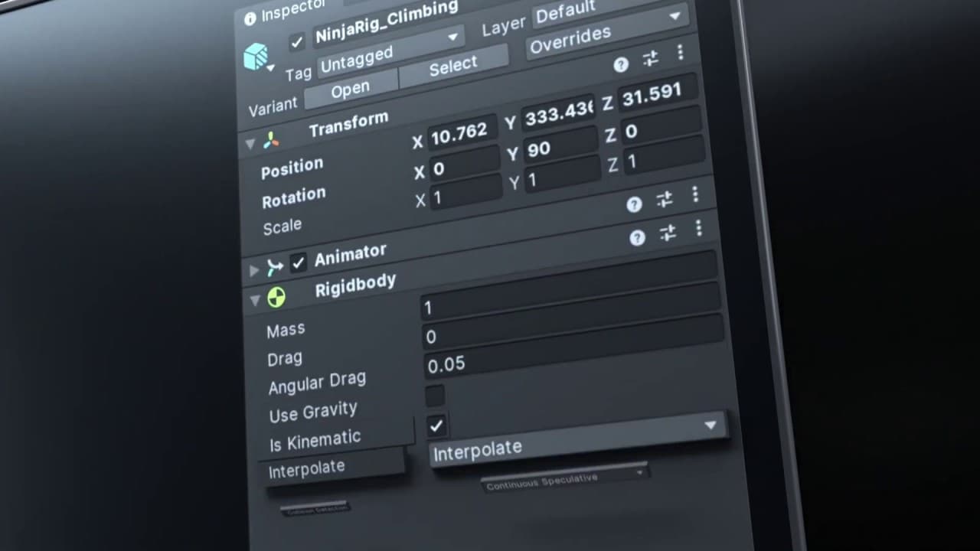The image size is (980, 551).
Task: Edit Position Z field 31.591
Action: click(657, 93)
